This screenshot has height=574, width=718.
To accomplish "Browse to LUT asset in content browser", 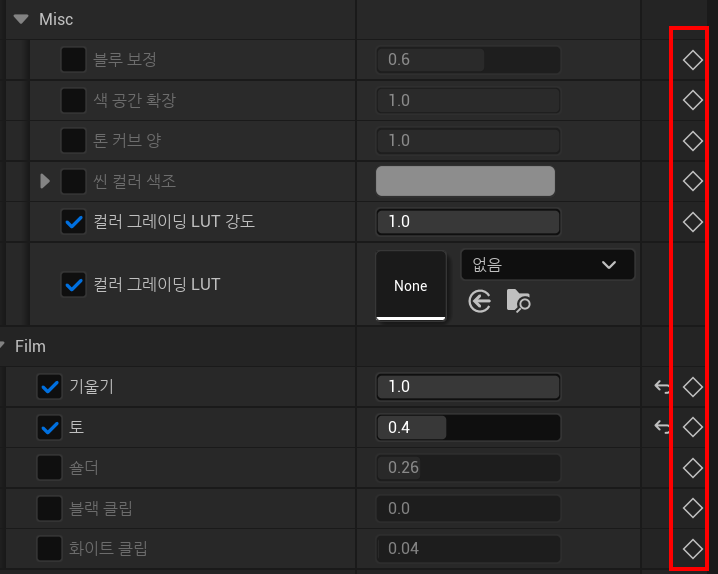I will click(518, 301).
